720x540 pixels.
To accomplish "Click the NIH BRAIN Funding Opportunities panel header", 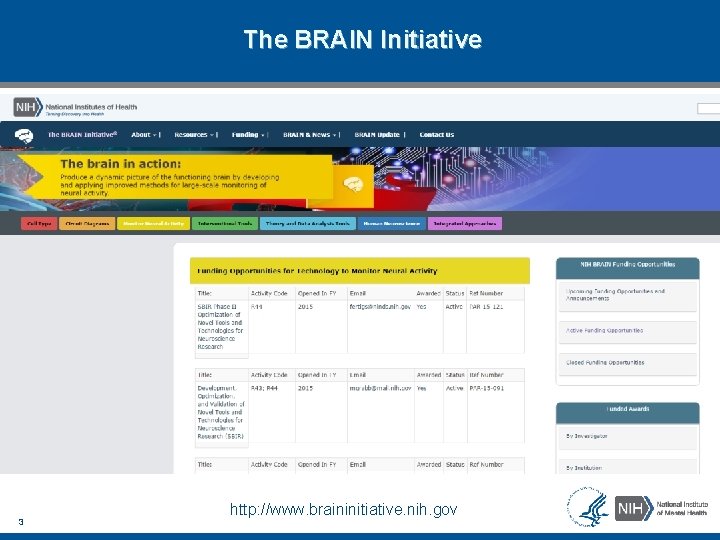I will click(628, 268).
